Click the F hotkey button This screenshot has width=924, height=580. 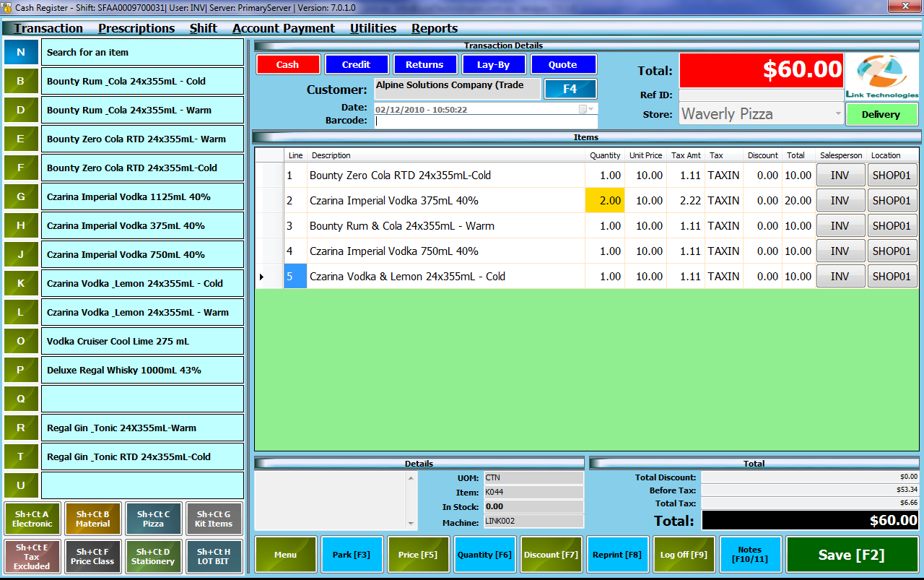click(21, 168)
